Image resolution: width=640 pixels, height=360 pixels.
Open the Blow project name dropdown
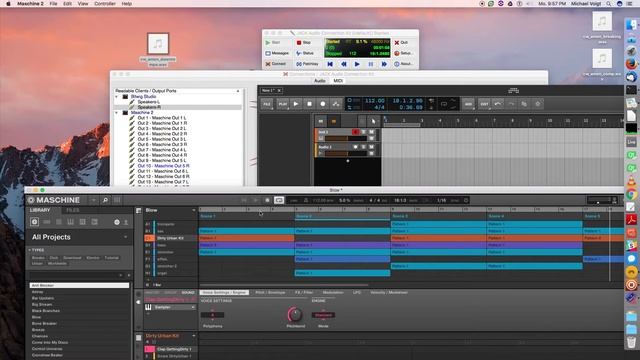tap(193, 210)
